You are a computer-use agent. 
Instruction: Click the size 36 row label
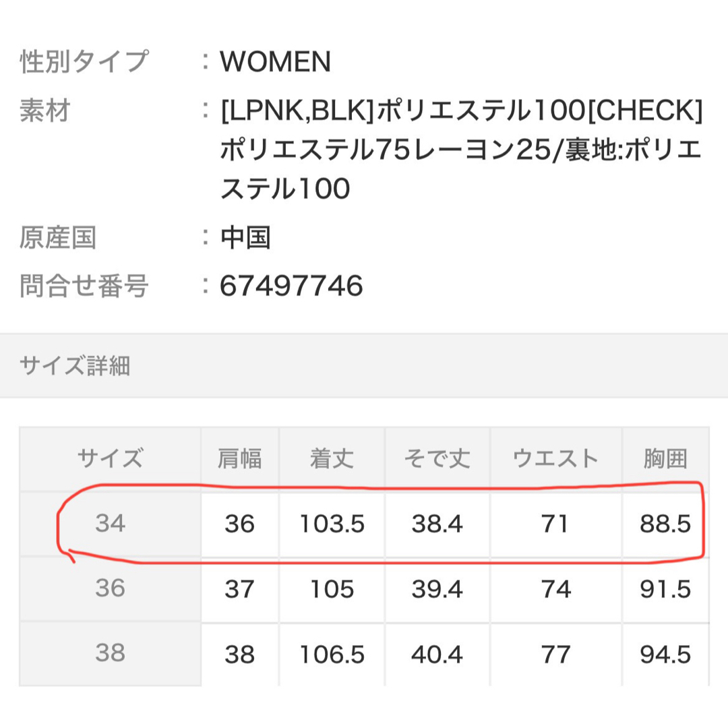110,588
